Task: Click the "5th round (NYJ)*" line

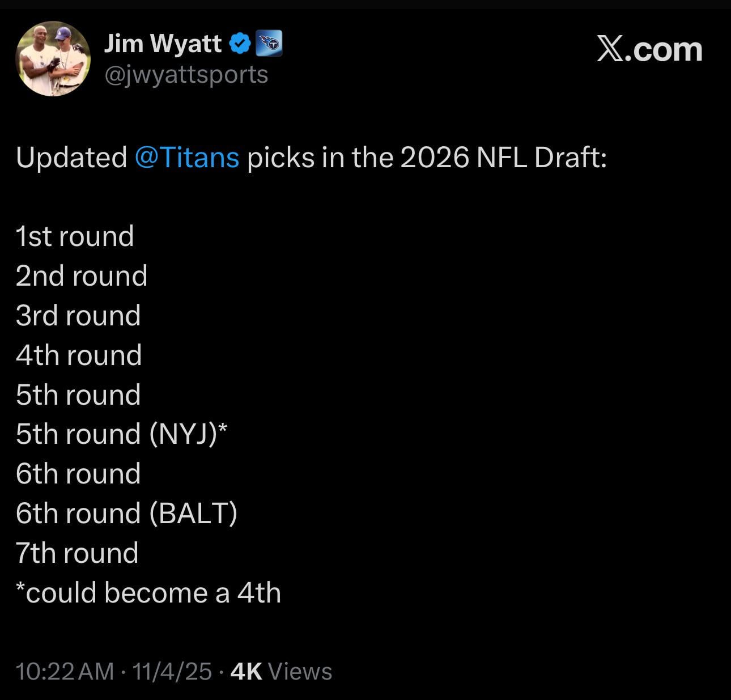Action: point(122,434)
